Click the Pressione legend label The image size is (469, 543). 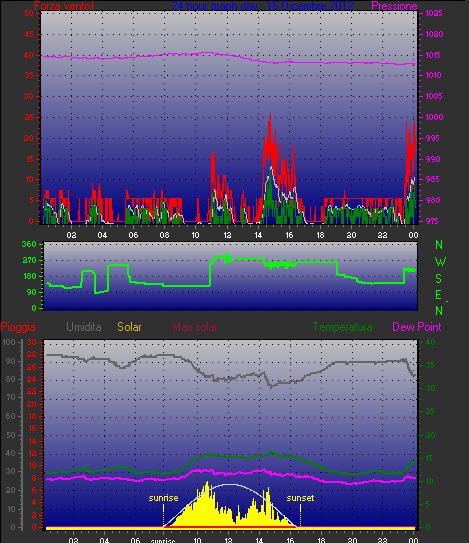tap(394, 6)
